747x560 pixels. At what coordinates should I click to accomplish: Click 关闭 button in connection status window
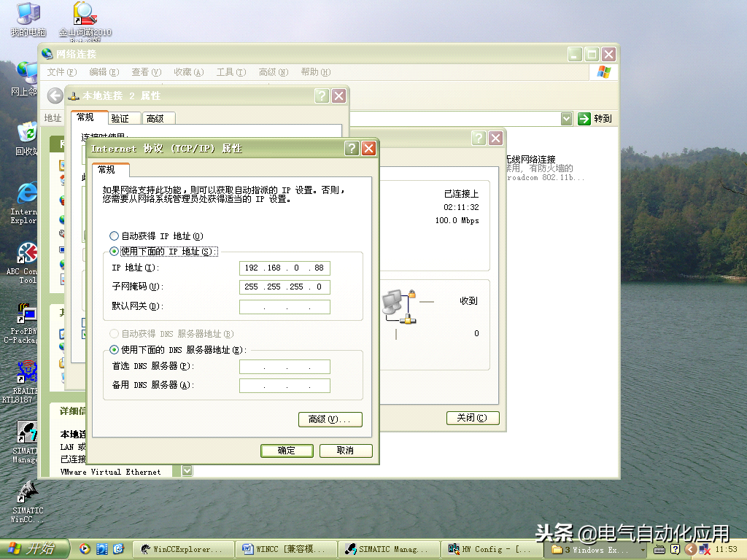coord(473,418)
